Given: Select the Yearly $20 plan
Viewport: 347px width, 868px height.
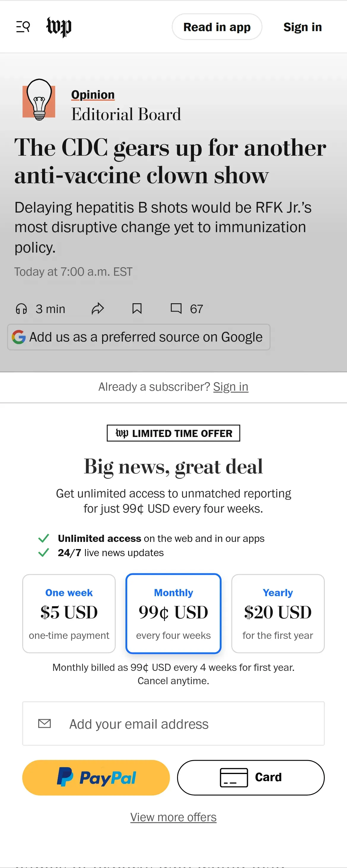Looking at the screenshot, I should tap(278, 613).
